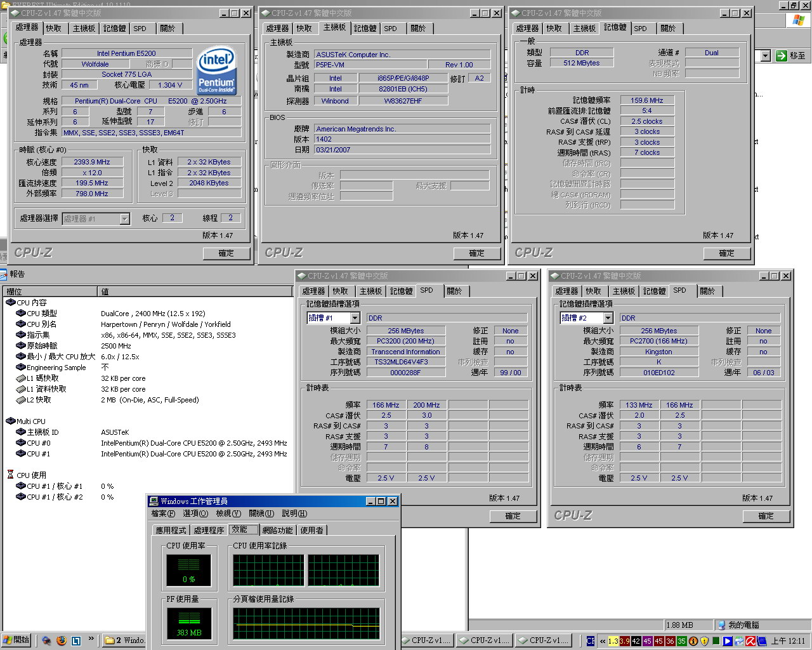The height and width of the screenshot is (650, 812).
Task: Click the memory icon beside L2 快取
Action: 20,400
